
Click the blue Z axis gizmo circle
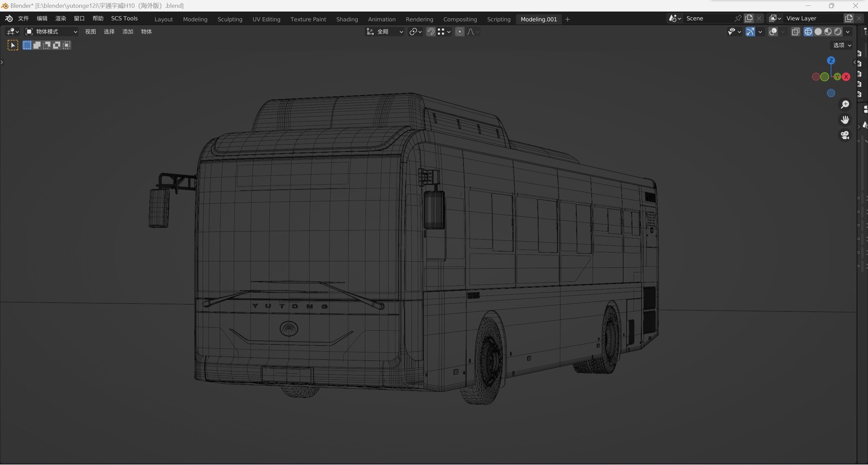coord(831,60)
